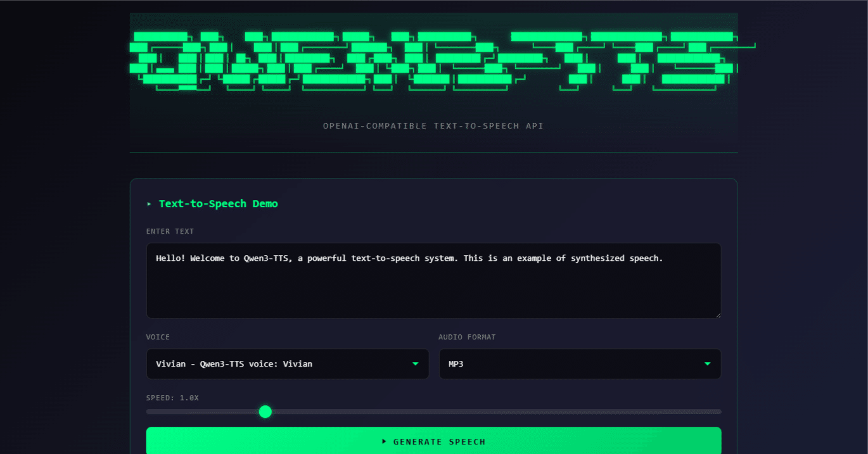Open the Voice dropdown showing Vivian
Image resolution: width=868 pixels, height=454 pixels.
288,364
